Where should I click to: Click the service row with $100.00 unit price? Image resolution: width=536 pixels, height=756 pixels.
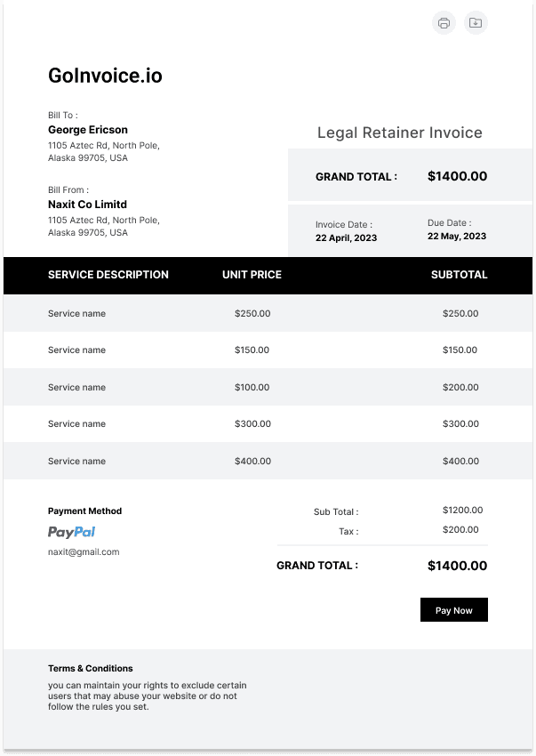pyautogui.click(x=268, y=387)
